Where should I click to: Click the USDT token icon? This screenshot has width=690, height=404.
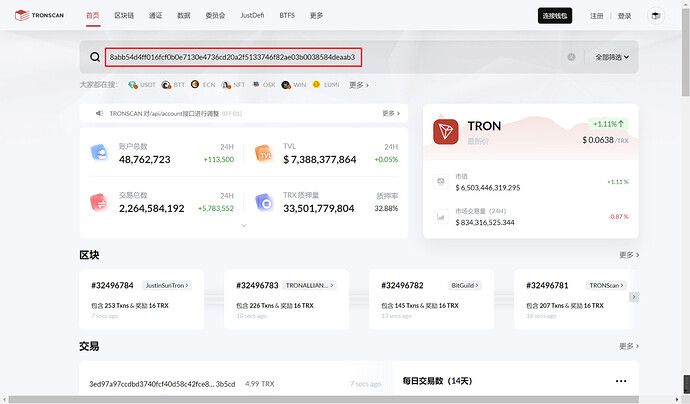click(x=132, y=84)
